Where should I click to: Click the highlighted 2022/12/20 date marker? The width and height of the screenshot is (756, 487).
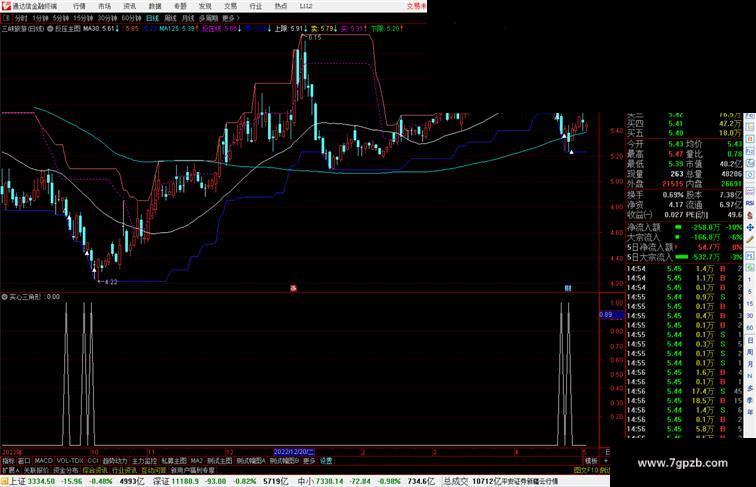pos(294,452)
